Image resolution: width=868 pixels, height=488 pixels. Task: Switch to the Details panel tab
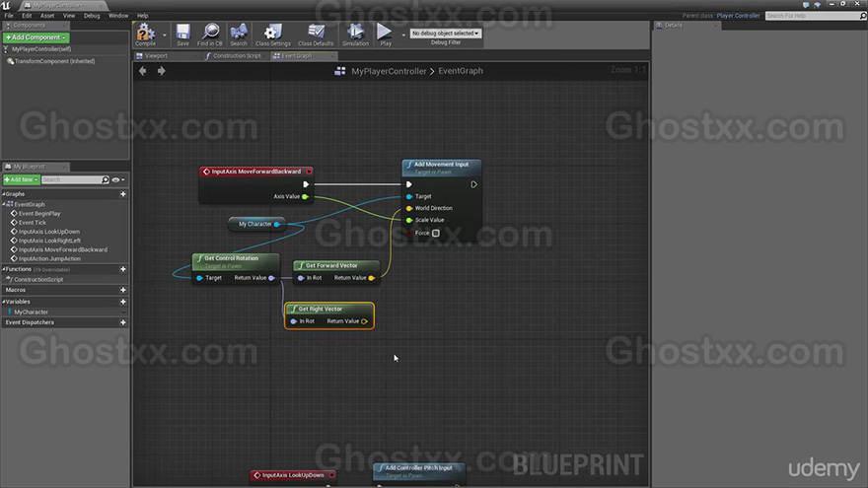coord(673,26)
